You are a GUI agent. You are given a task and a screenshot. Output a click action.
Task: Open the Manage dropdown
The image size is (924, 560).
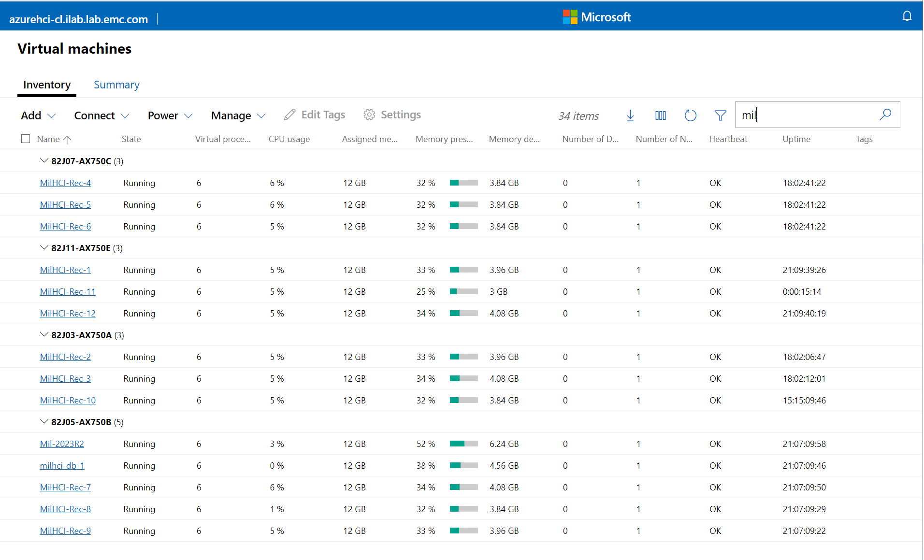(238, 115)
